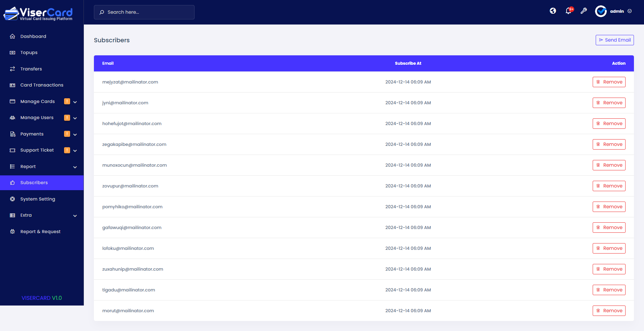Expand the Report chevron

point(75,167)
